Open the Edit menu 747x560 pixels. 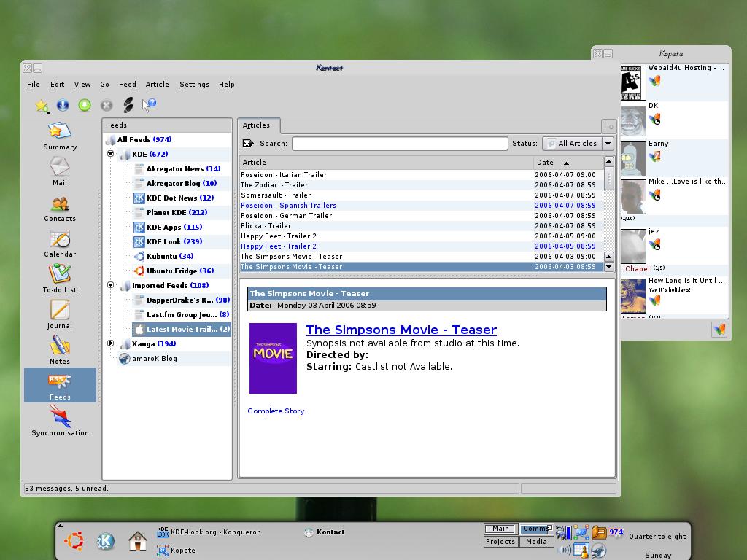57,85
